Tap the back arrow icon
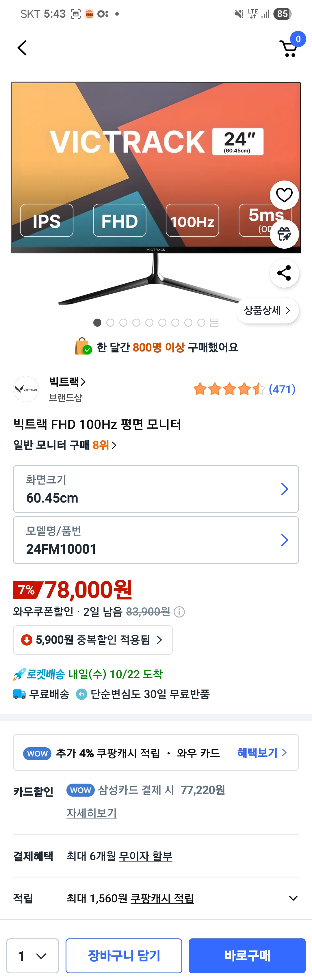Screen dimensions: 312x980 [22, 48]
